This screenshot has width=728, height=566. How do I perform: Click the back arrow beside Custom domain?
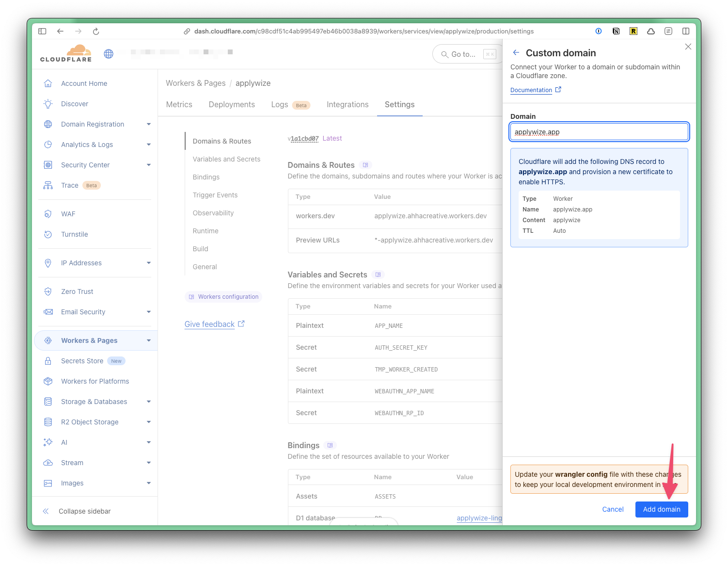coord(516,53)
